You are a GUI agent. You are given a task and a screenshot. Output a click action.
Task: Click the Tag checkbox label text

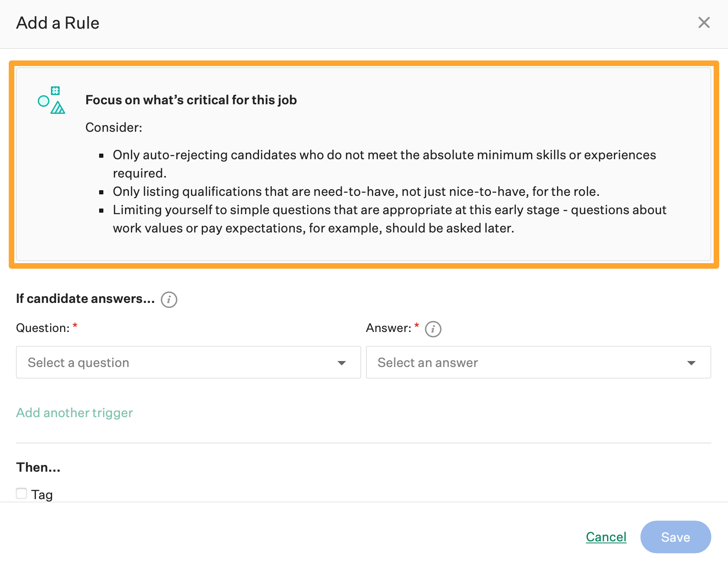click(42, 495)
